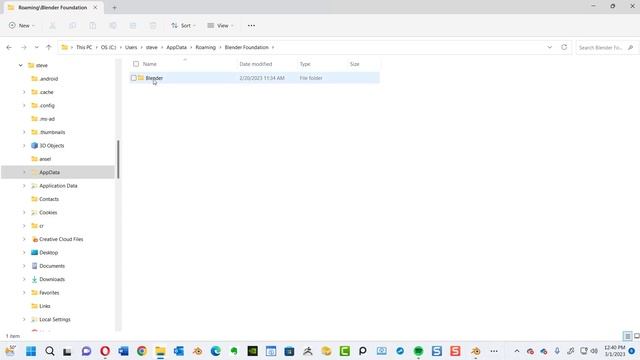Click the Share icon in toolbar

pos(133,26)
